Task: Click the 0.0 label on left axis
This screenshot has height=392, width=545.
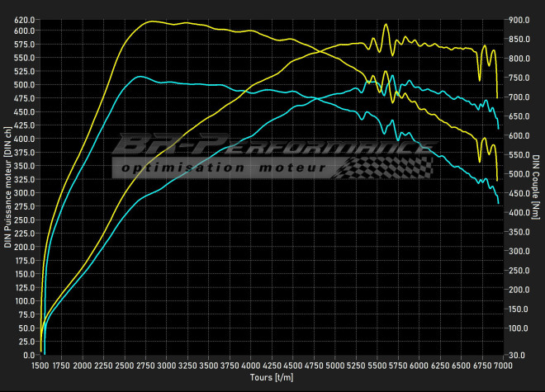Action: 29,354
